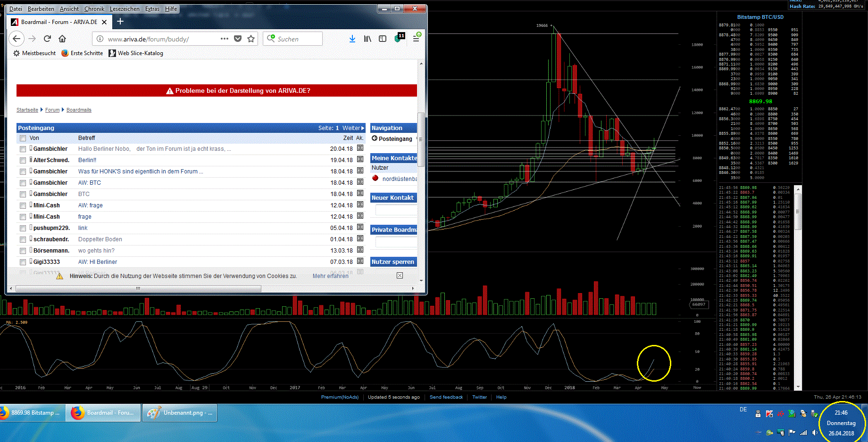Save page to Pocket

click(238, 39)
